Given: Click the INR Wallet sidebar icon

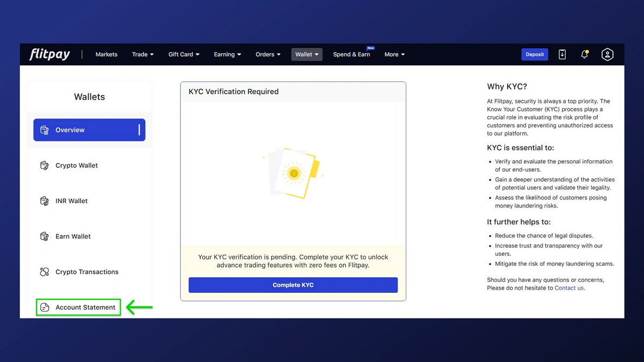Looking at the screenshot, I should click(45, 201).
